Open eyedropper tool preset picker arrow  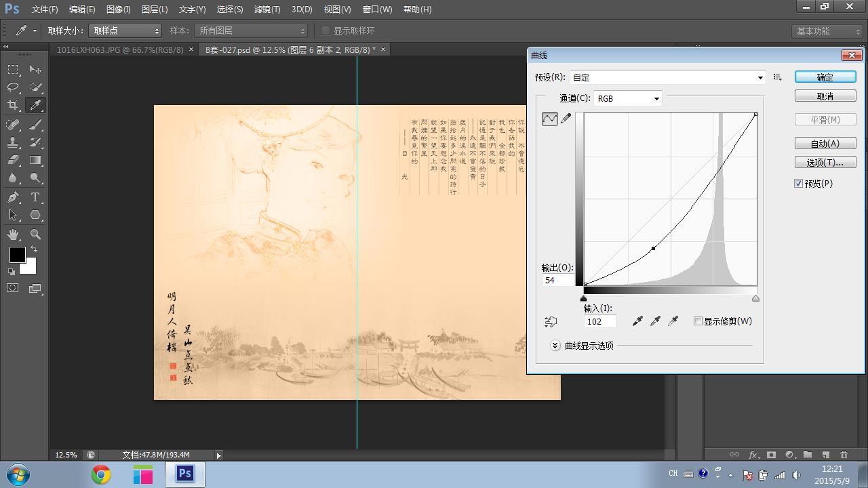click(x=35, y=30)
